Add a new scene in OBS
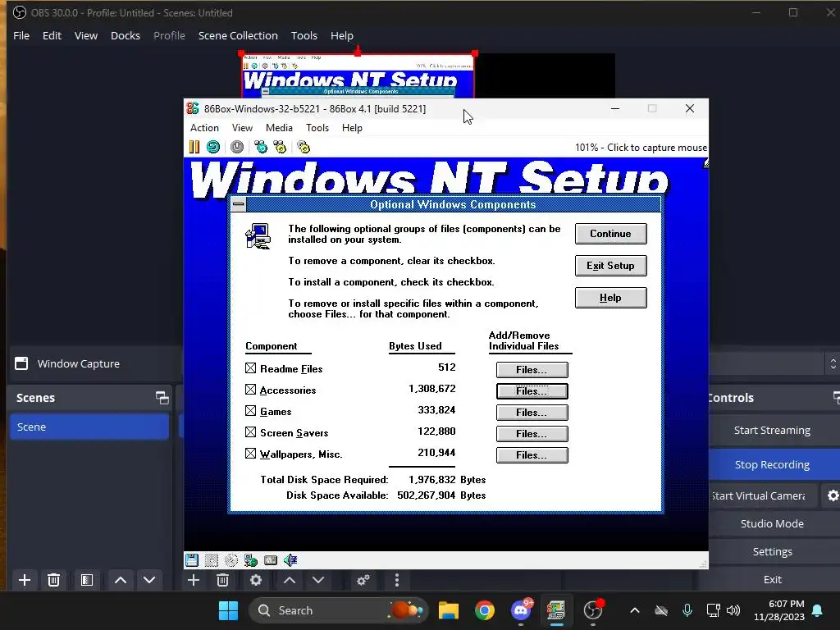This screenshot has height=630, width=840. pos(24,580)
